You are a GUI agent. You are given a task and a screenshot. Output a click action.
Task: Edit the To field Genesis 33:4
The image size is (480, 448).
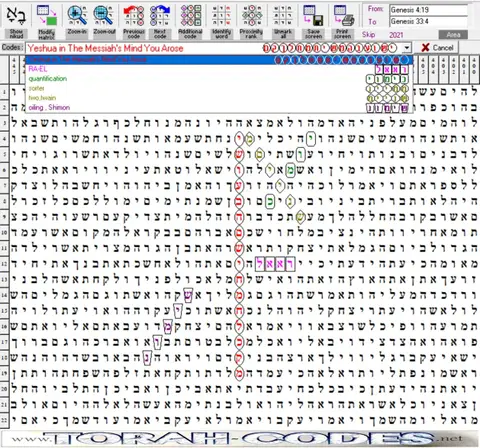pos(429,22)
